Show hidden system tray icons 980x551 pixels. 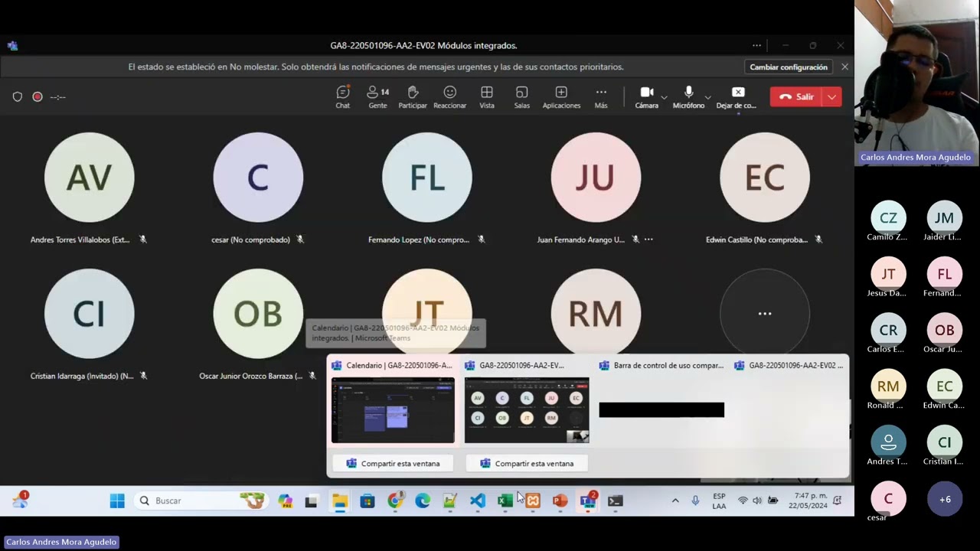click(675, 501)
